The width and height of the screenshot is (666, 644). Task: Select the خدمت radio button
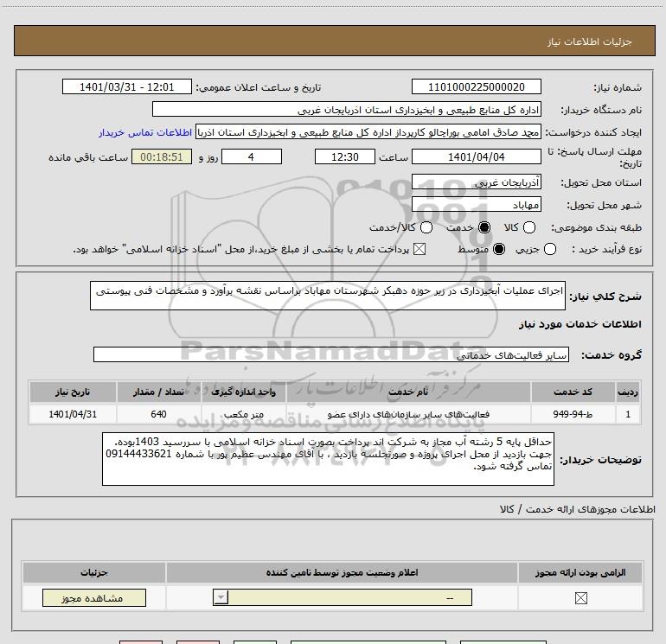(x=483, y=227)
